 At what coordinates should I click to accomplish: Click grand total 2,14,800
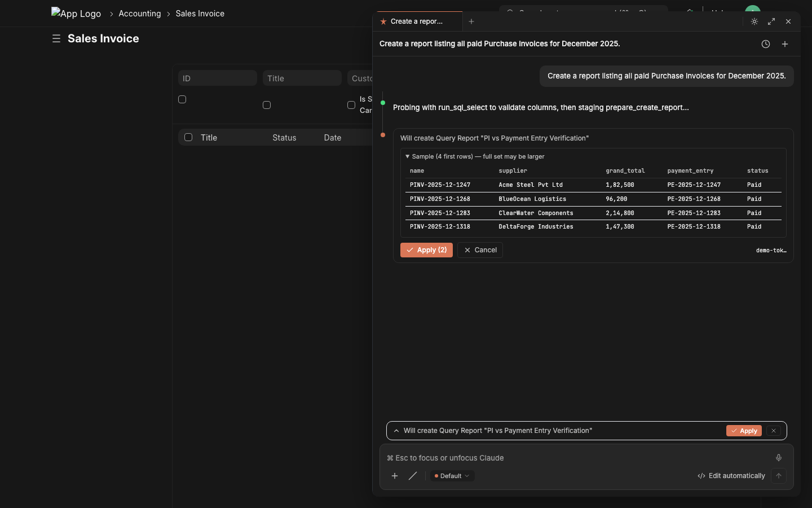point(620,213)
